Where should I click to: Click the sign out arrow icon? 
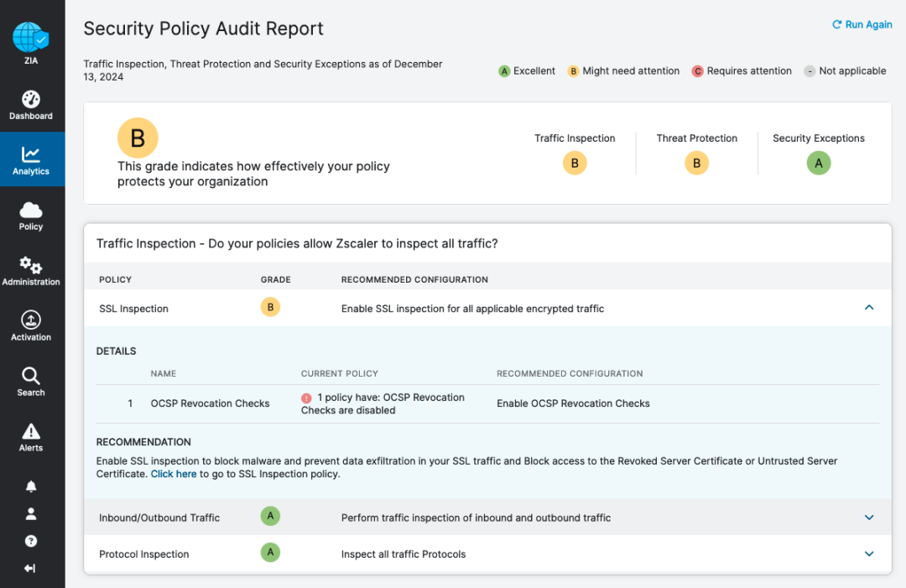point(31,569)
